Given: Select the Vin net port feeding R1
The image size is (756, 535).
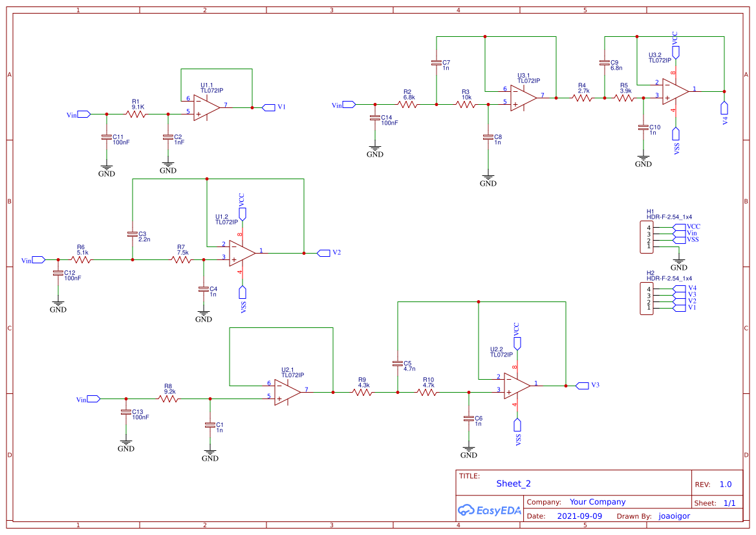Looking at the screenshot, I should point(84,115).
